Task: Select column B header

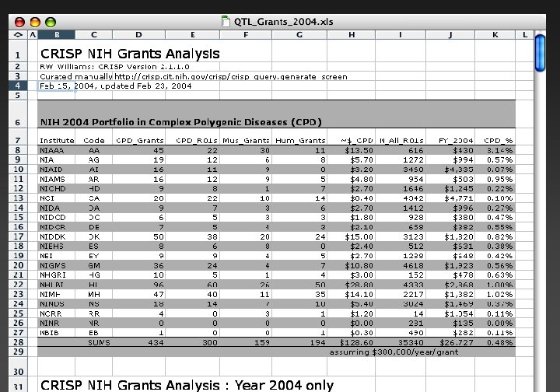Action: point(57,35)
